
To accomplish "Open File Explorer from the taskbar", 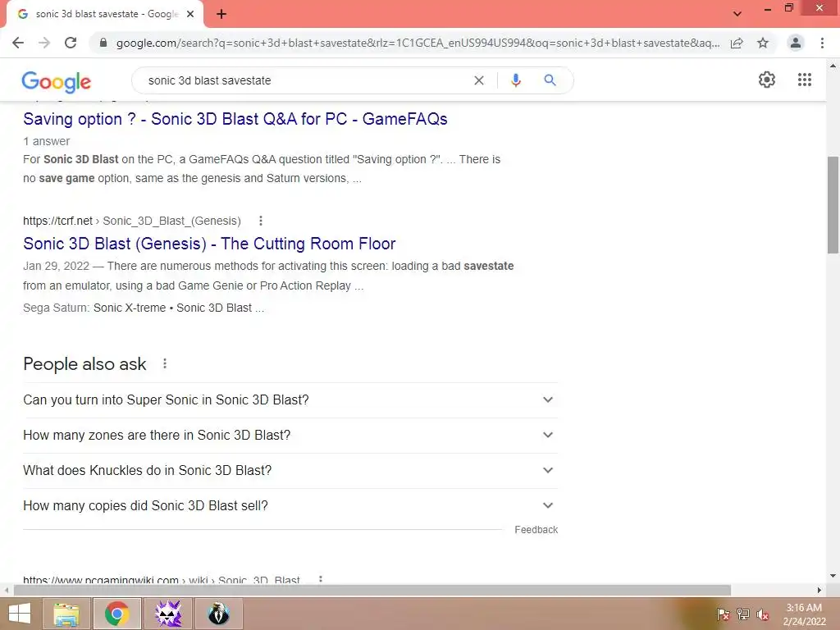I will point(66,614).
